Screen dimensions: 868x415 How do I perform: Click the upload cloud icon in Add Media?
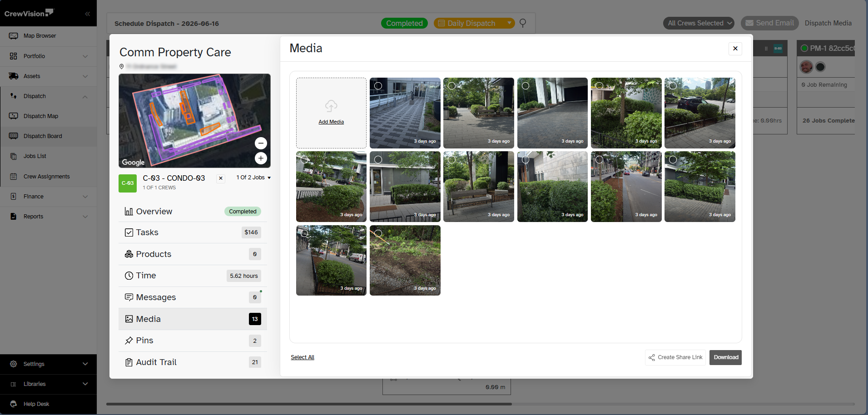331,106
